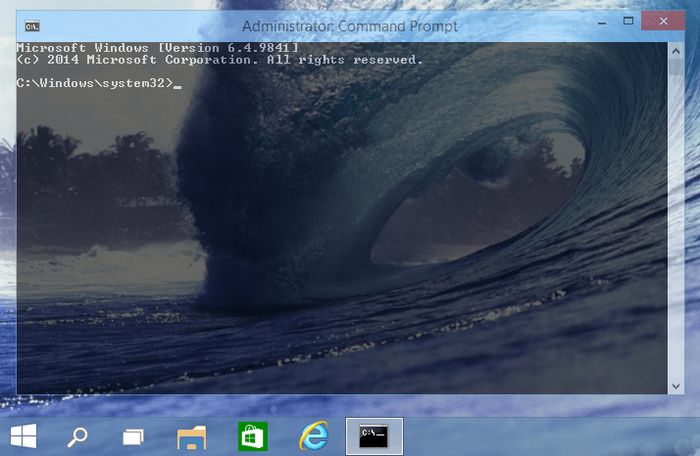Screen dimensions: 700x456
Task: Maximize the Command Prompt window
Action: pyautogui.click(x=628, y=21)
